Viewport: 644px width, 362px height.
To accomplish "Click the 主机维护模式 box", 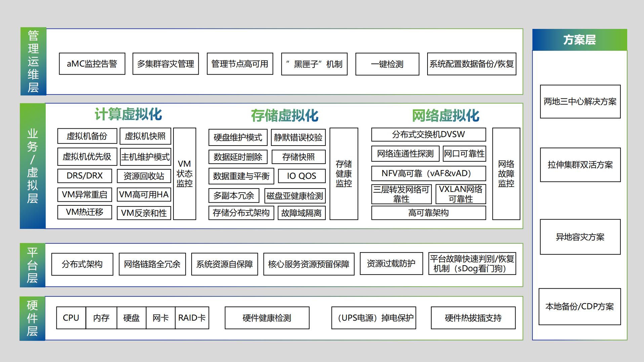I will pyautogui.click(x=145, y=157).
